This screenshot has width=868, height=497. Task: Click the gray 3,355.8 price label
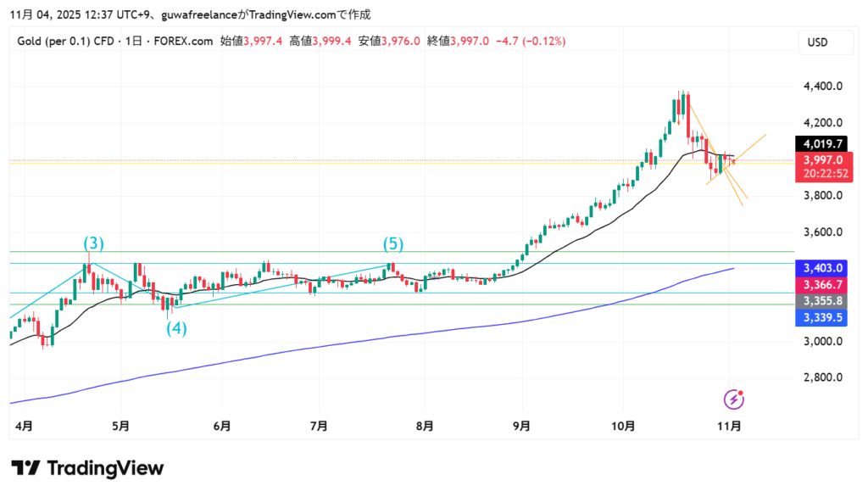[821, 301]
